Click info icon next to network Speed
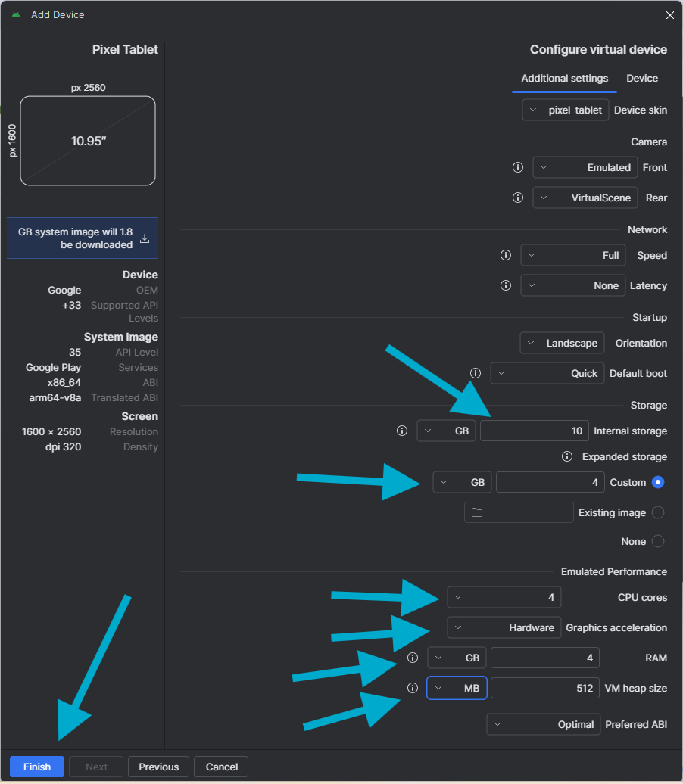 point(506,255)
